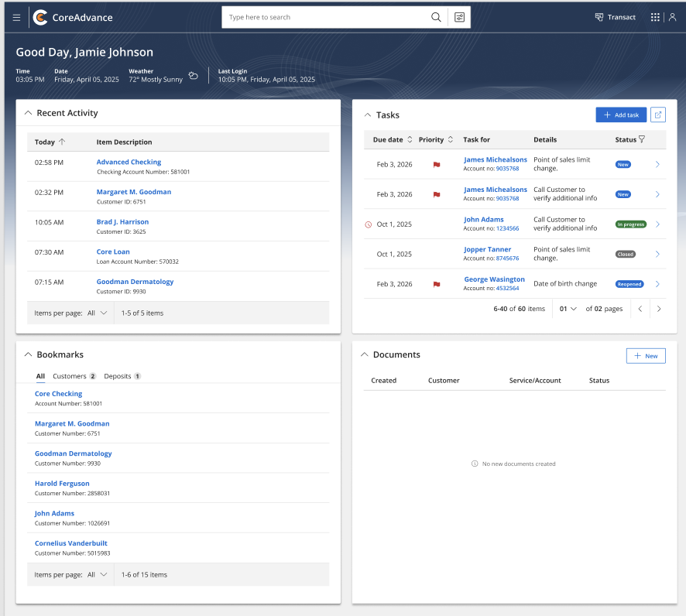Open the tasks page number dropdown
The width and height of the screenshot is (686, 616).
(568, 309)
